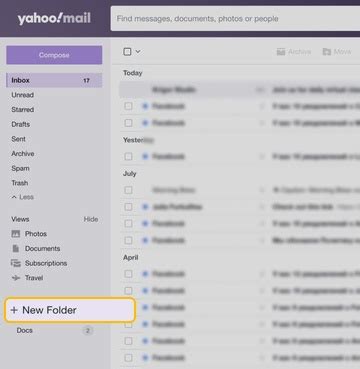
Task: Click the Compose button
Action: [54, 55]
